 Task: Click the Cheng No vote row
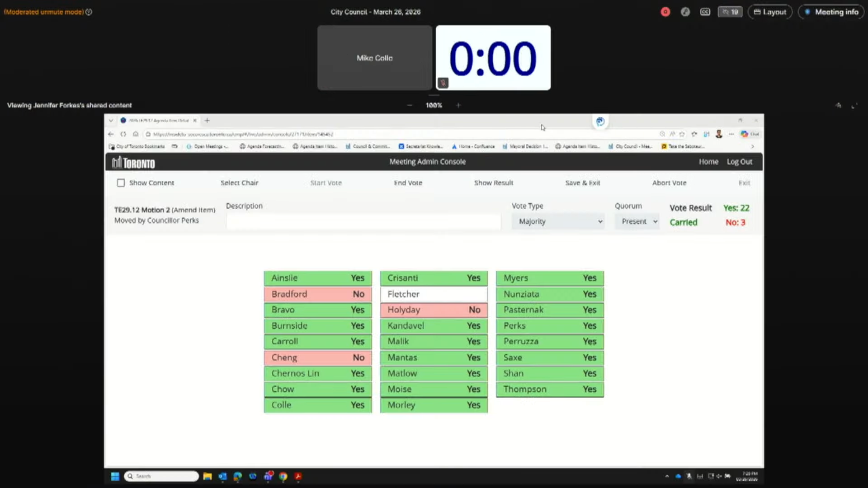(318, 357)
